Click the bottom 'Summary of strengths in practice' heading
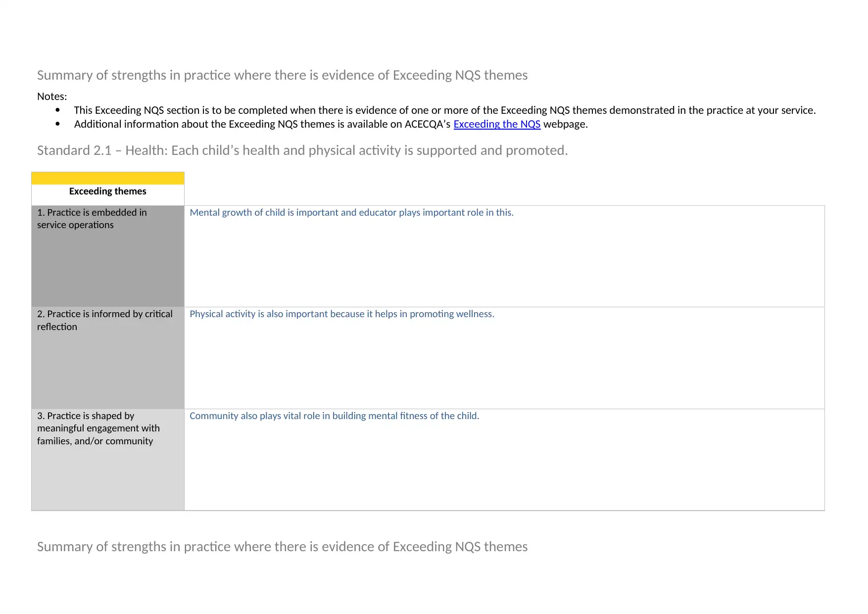868x614 pixels. 282,547
